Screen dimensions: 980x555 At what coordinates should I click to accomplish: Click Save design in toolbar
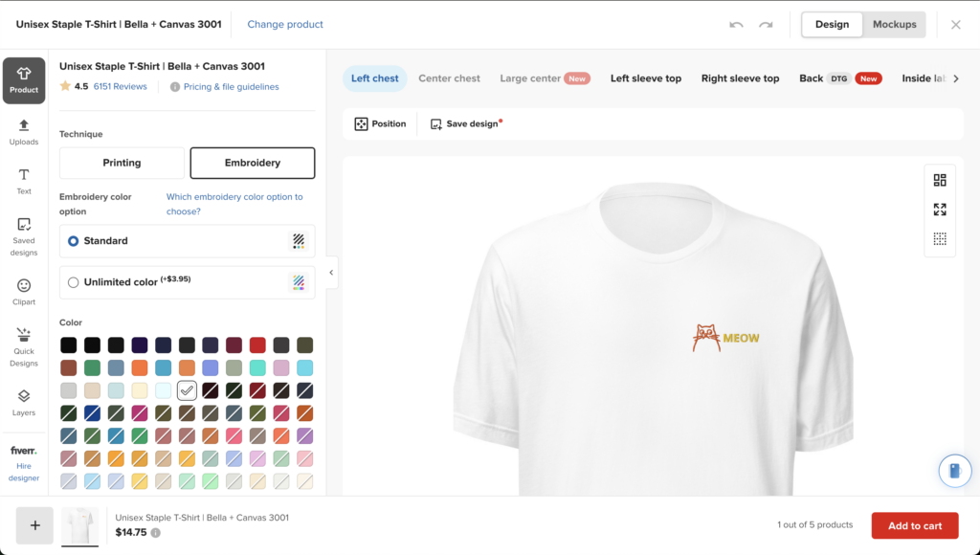(466, 123)
